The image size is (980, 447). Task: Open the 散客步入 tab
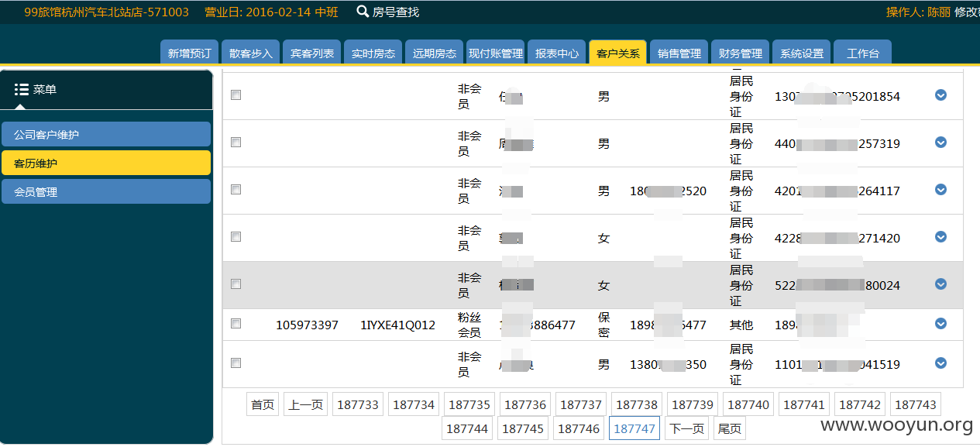tap(251, 53)
